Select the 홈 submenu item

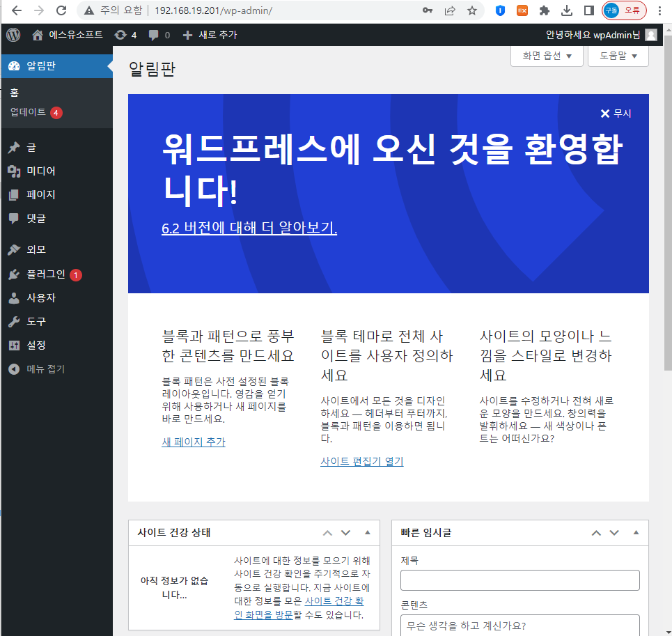pos(15,93)
